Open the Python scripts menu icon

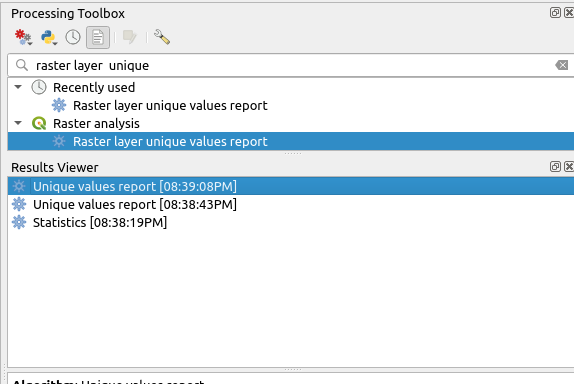[49, 37]
